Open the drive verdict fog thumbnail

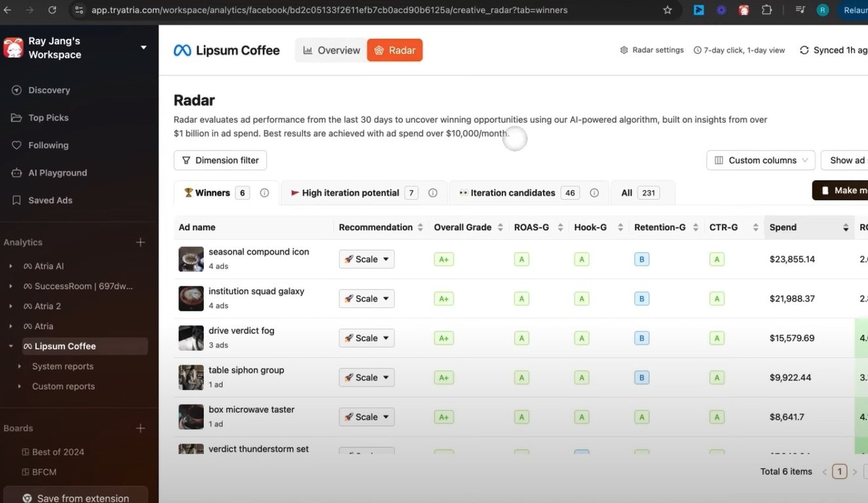pos(191,338)
